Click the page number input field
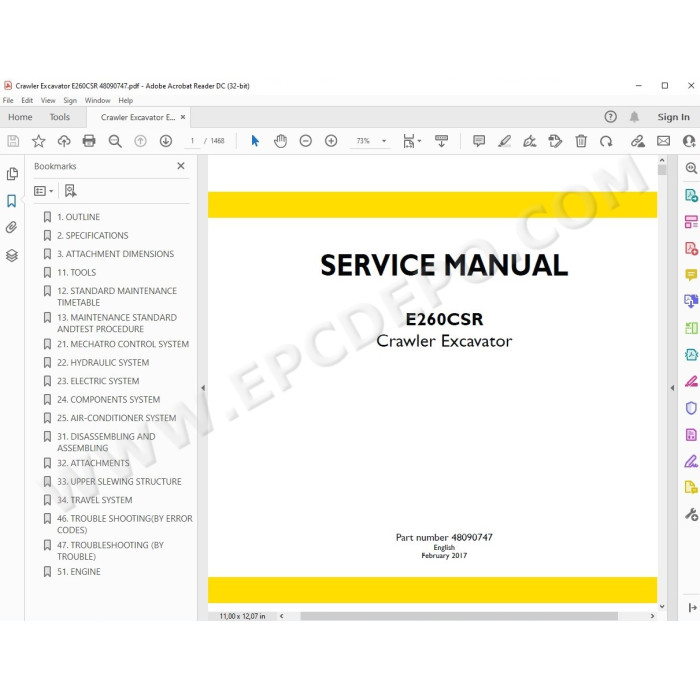The width and height of the screenshot is (700, 700). [192, 141]
